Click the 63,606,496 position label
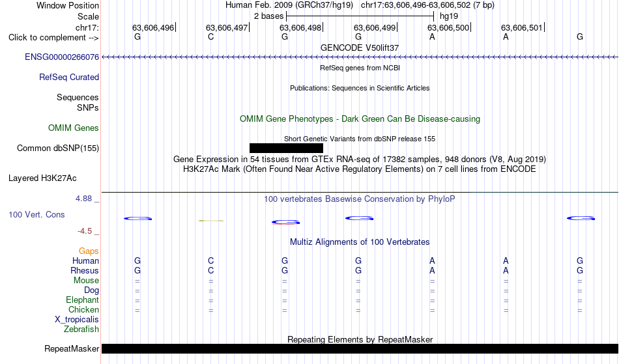The width and height of the screenshot is (619, 364). (x=153, y=27)
